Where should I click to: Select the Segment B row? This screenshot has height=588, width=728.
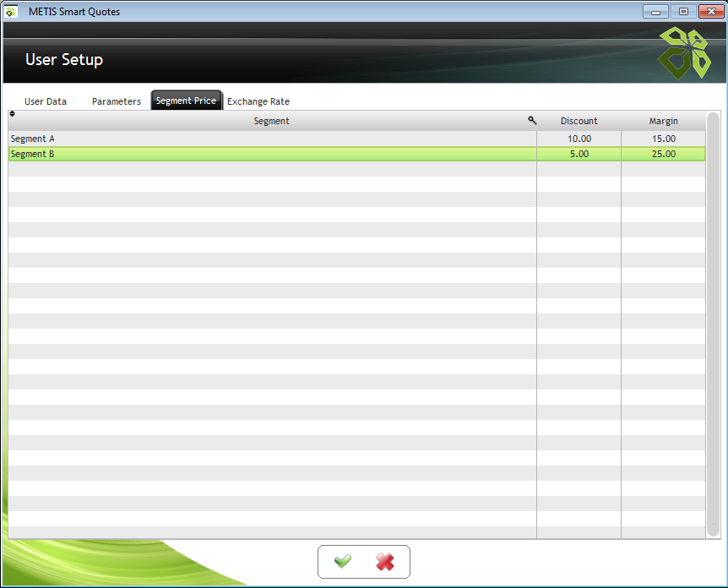(x=356, y=154)
